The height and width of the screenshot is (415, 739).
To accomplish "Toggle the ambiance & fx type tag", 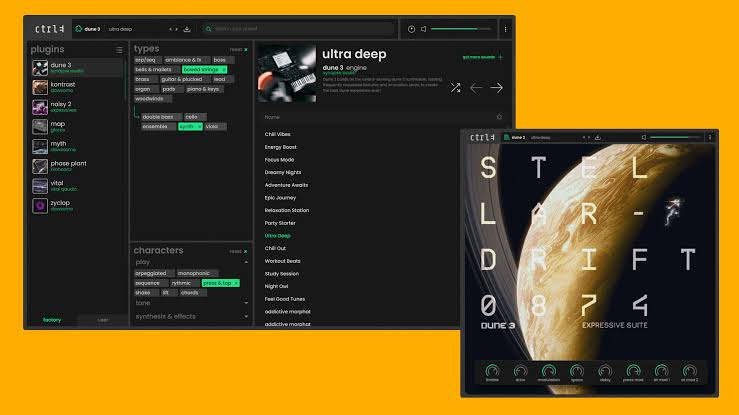I will click(186, 60).
